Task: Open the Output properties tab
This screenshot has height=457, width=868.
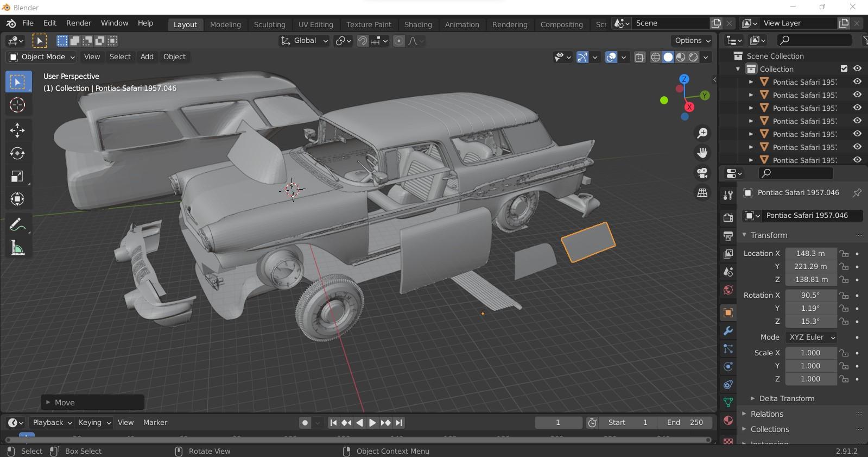Action: point(728,235)
